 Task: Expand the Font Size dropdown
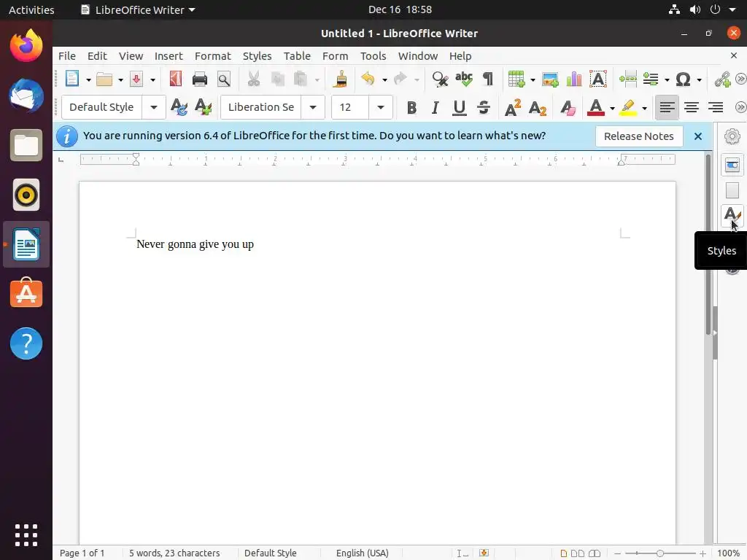(380, 107)
